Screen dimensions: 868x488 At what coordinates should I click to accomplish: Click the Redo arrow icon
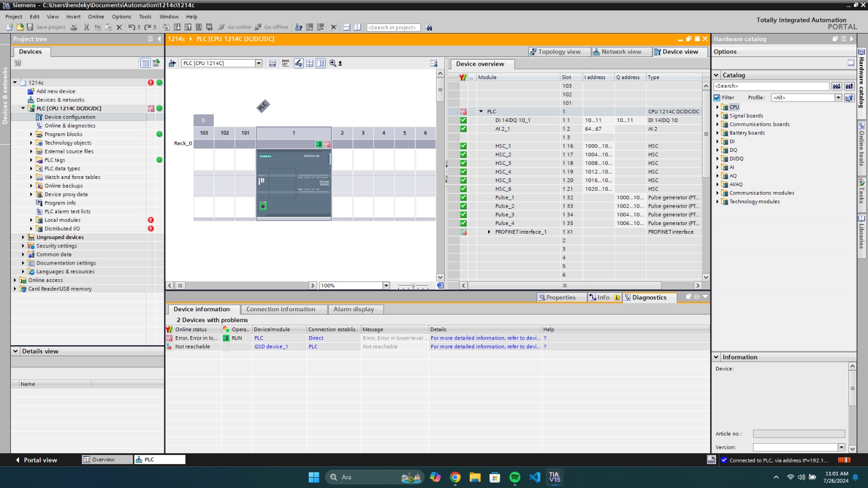(148, 27)
